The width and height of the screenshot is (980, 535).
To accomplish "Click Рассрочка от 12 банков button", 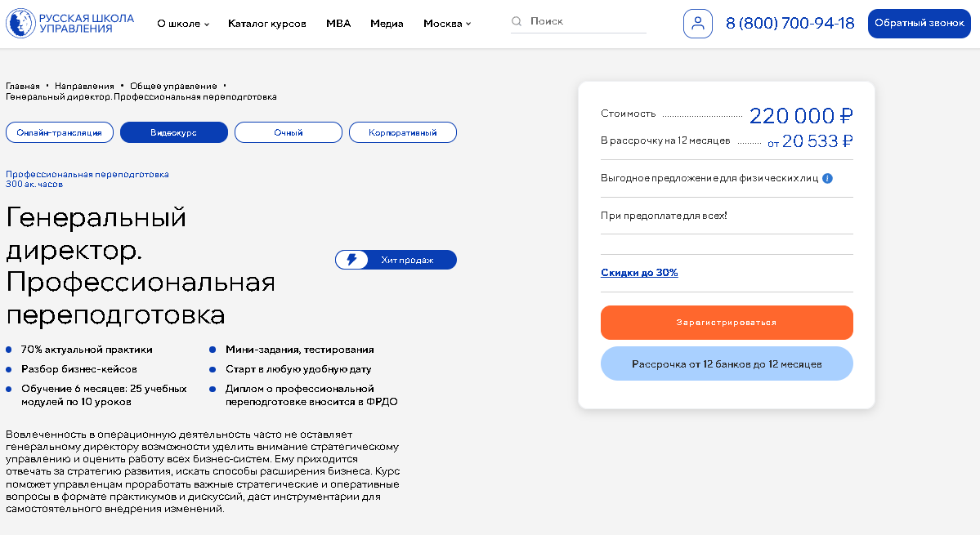I will click(727, 364).
